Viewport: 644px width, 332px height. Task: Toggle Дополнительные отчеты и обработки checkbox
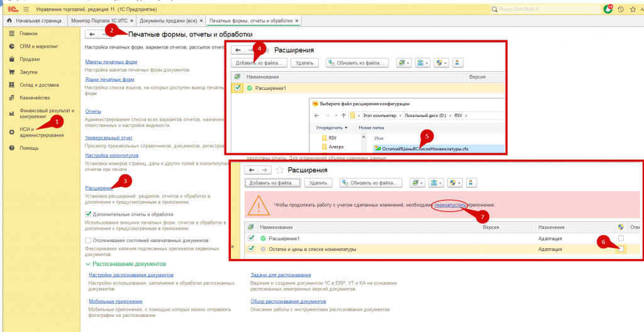(x=88, y=214)
